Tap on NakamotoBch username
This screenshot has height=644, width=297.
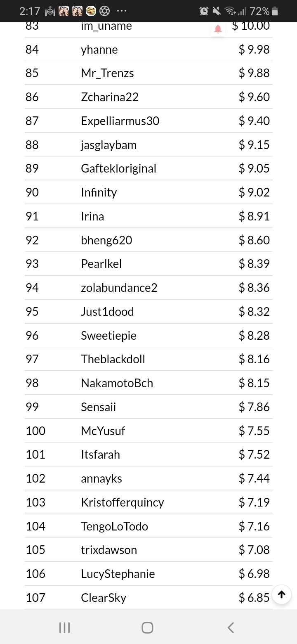[117, 383]
